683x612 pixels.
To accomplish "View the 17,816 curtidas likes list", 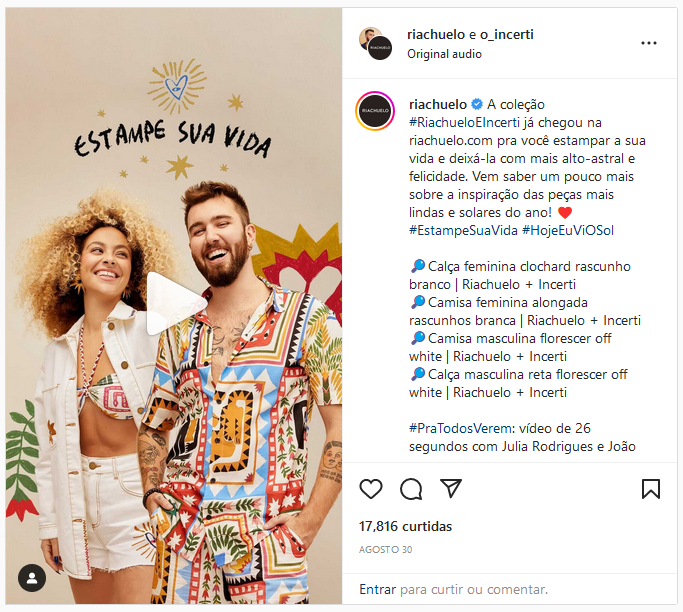I will (406, 527).
